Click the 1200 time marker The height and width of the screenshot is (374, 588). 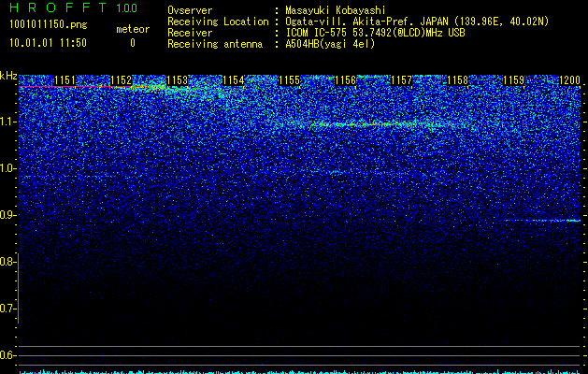click(x=569, y=80)
